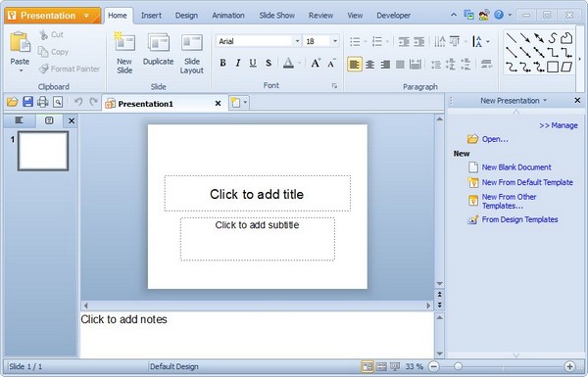Open the Arial font name dropdown

click(x=297, y=41)
